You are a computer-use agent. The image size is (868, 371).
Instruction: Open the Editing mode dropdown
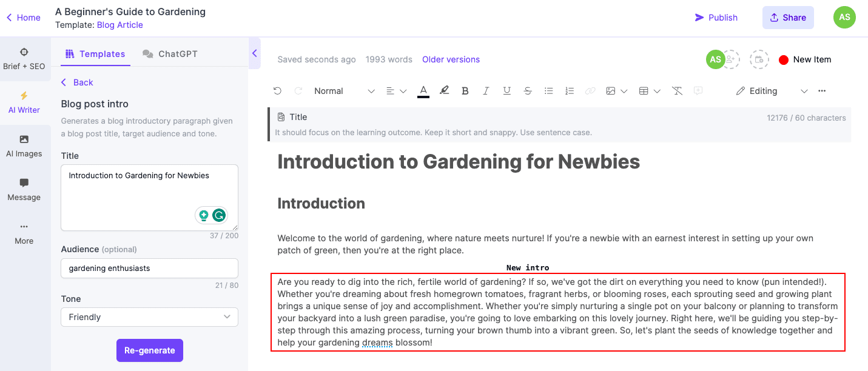pos(772,91)
